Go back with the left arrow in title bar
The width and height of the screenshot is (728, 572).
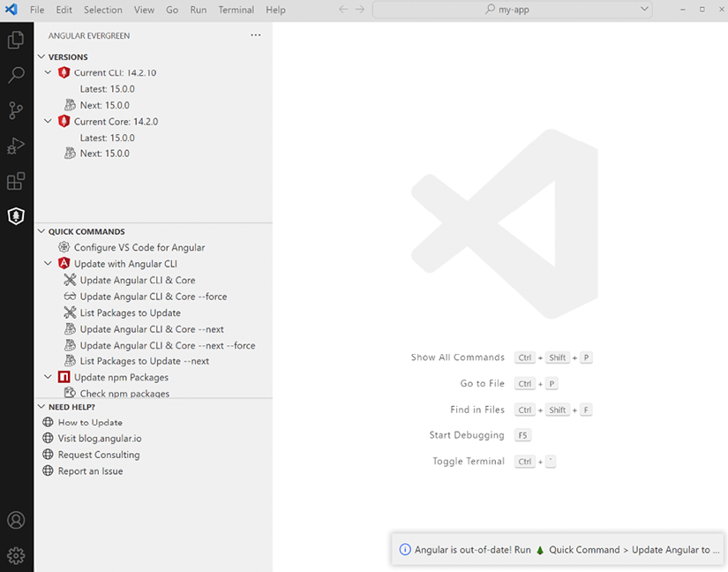tap(343, 10)
